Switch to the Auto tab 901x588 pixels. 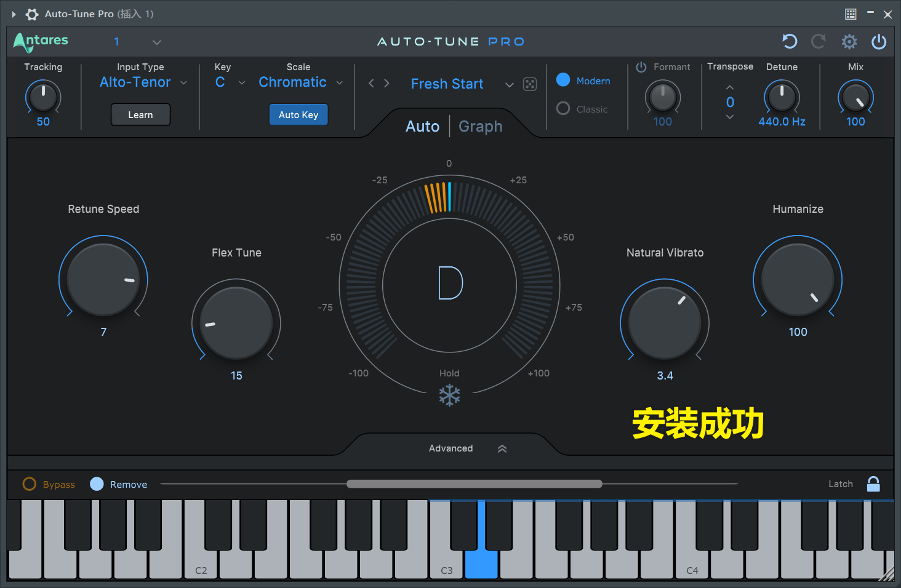423,127
